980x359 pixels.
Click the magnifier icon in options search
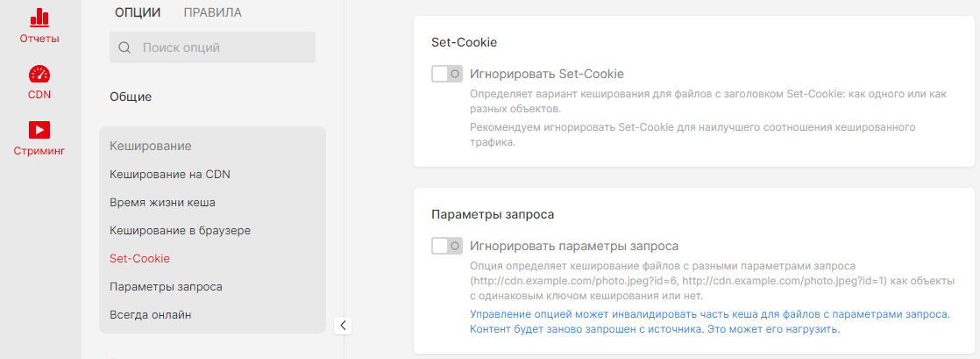(124, 47)
